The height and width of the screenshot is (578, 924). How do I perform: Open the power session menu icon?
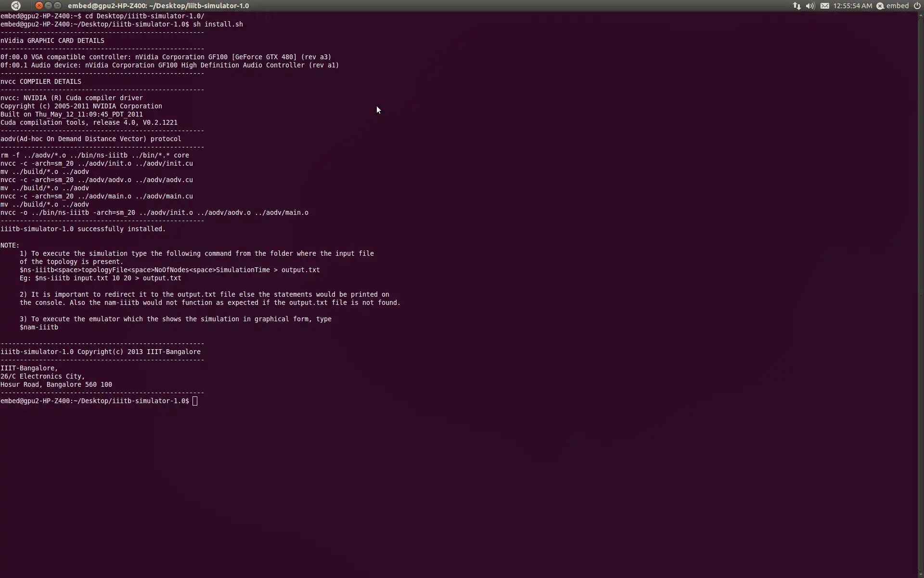coord(917,6)
